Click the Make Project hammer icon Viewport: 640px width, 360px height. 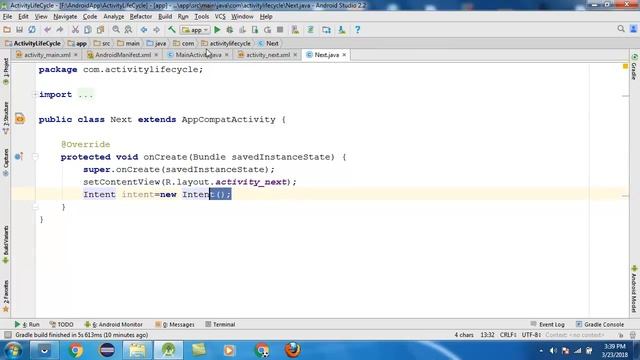[x=172, y=30]
